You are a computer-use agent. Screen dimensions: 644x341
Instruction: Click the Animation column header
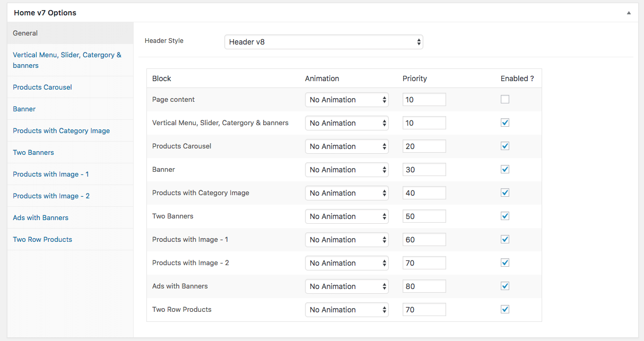coord(322,78)
